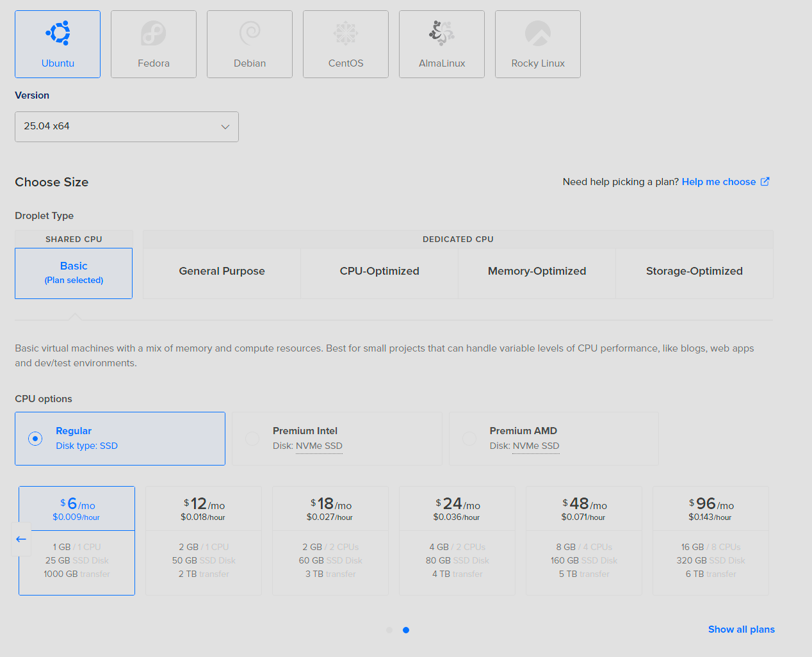Select the CentOS logo tile

pos(346,44)
